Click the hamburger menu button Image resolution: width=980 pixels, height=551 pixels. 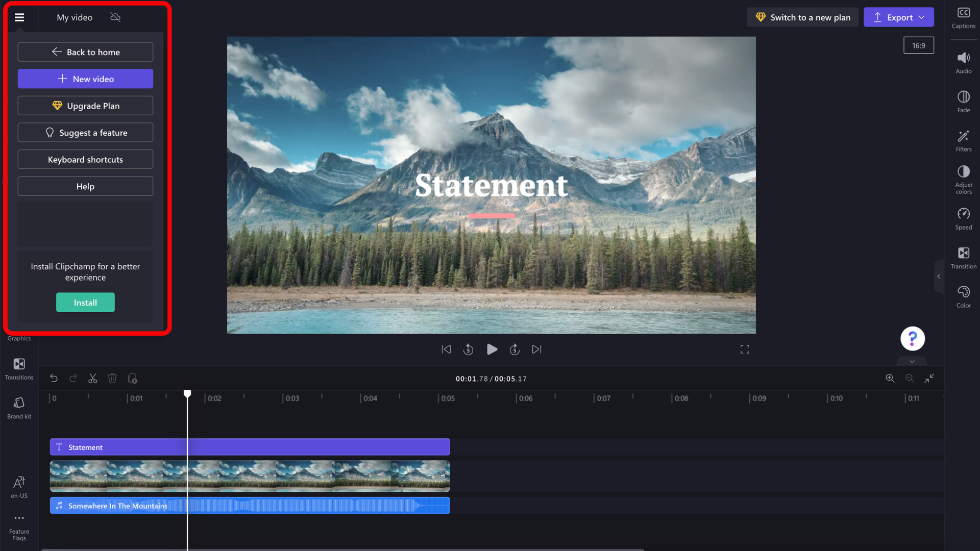click(19, 17)
